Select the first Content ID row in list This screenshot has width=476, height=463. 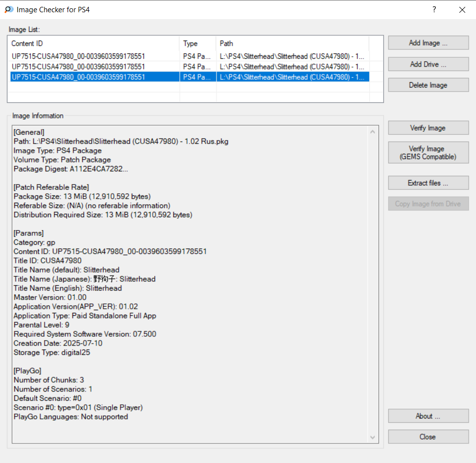tap(78, 56)
